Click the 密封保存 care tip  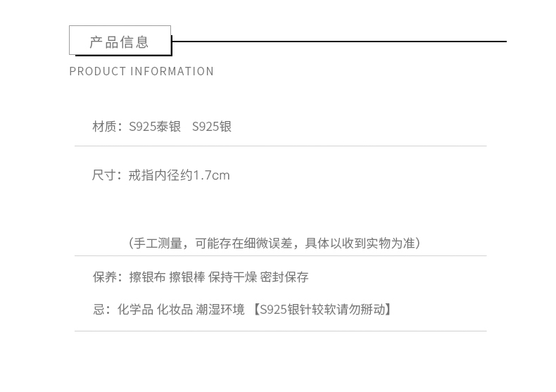click(x=284, y=277)
